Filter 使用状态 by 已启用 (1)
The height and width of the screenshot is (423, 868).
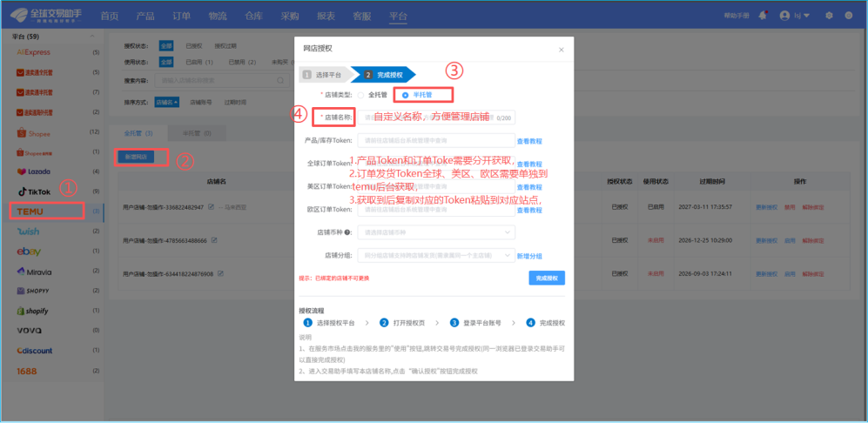[199, 62]
